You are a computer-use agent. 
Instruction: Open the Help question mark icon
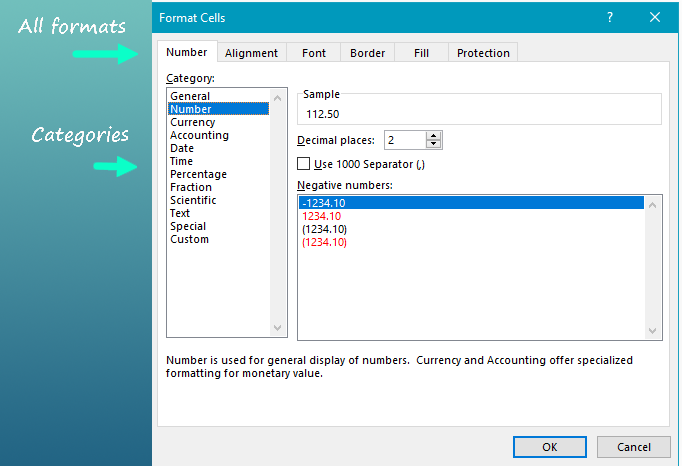(x=610, y=17)
